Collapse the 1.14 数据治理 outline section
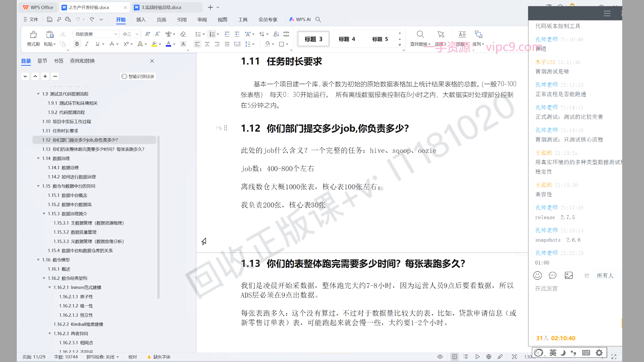 38,159
